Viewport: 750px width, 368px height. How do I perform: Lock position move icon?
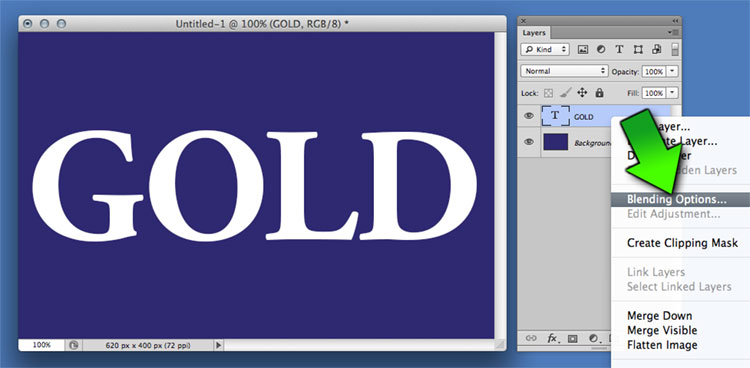click(582, 93)
